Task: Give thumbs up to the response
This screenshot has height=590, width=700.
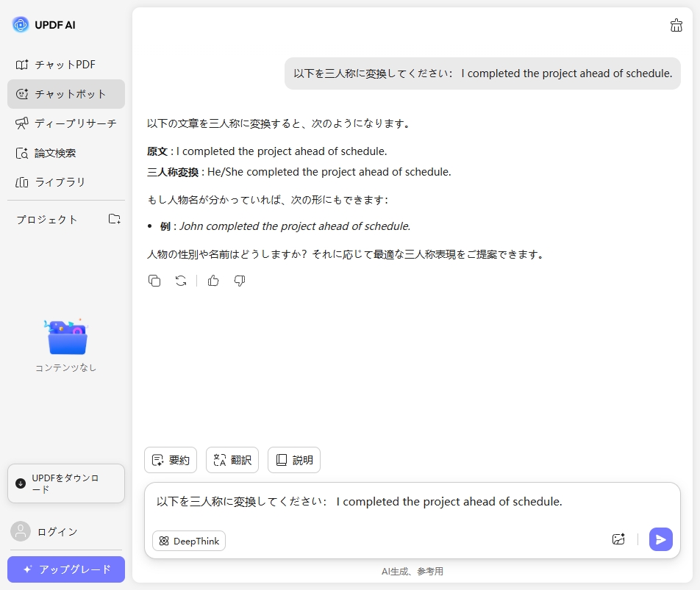Action: [x=213, y=281]
